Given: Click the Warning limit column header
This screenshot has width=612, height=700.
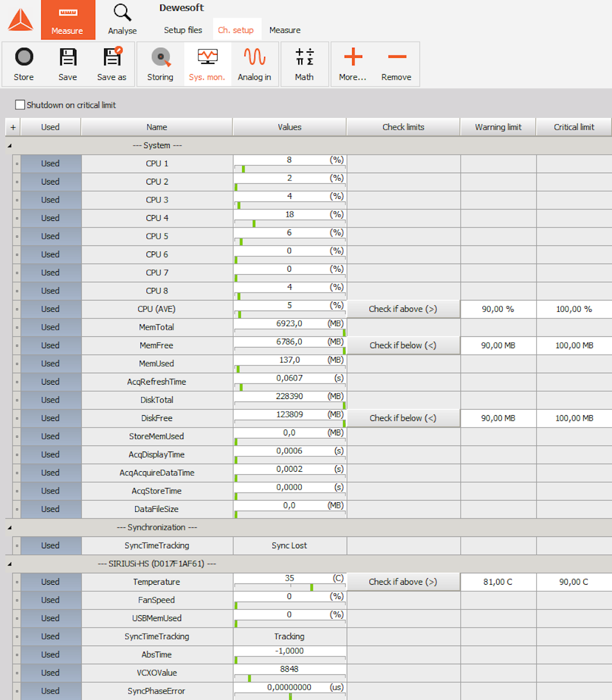Looking at the screenshot, I should pos(498,127).
